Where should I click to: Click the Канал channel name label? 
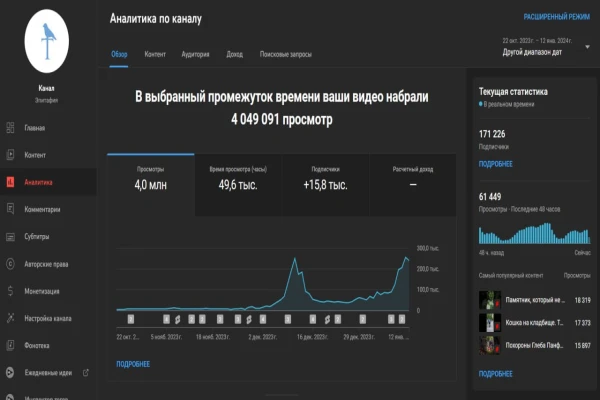click(46, 88)
